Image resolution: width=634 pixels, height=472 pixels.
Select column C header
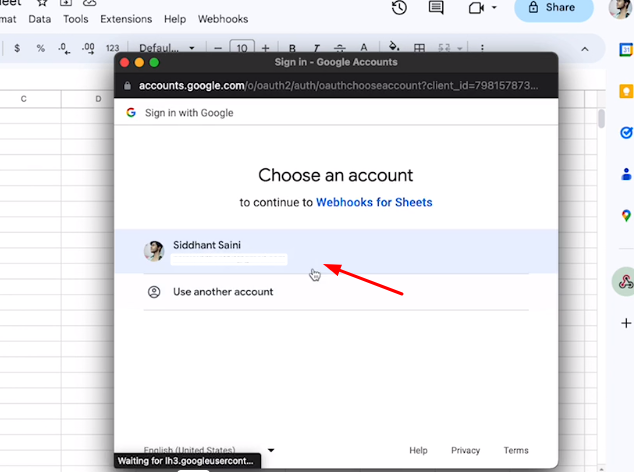23,99
